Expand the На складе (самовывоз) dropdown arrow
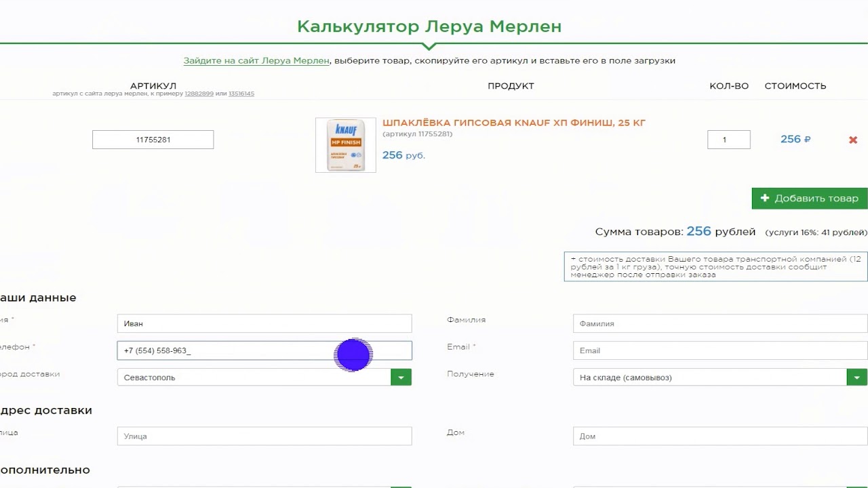This screenshot has height=488, width=868. pos(857,377)
